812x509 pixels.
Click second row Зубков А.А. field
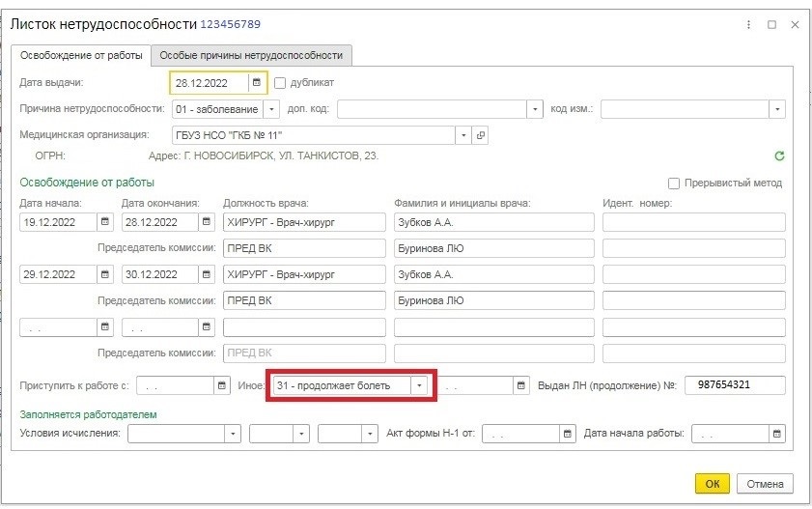(494, 274)
